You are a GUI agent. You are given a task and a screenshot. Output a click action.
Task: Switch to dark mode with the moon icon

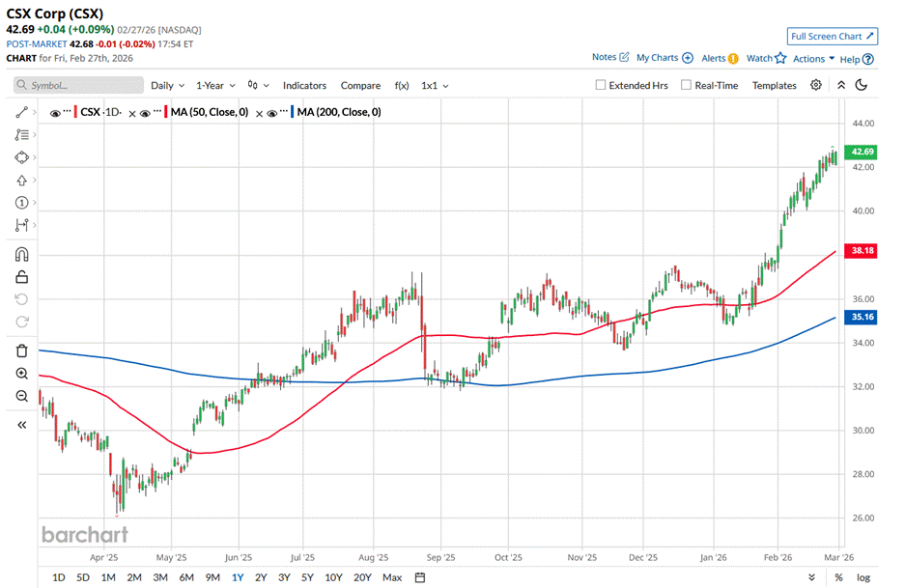862,85
